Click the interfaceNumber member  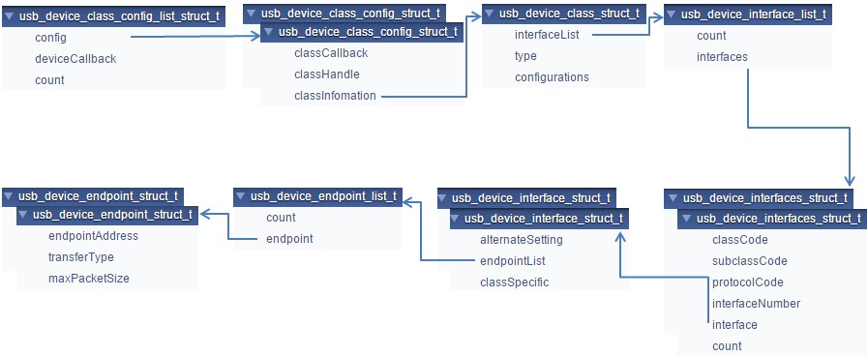point(756,304)
